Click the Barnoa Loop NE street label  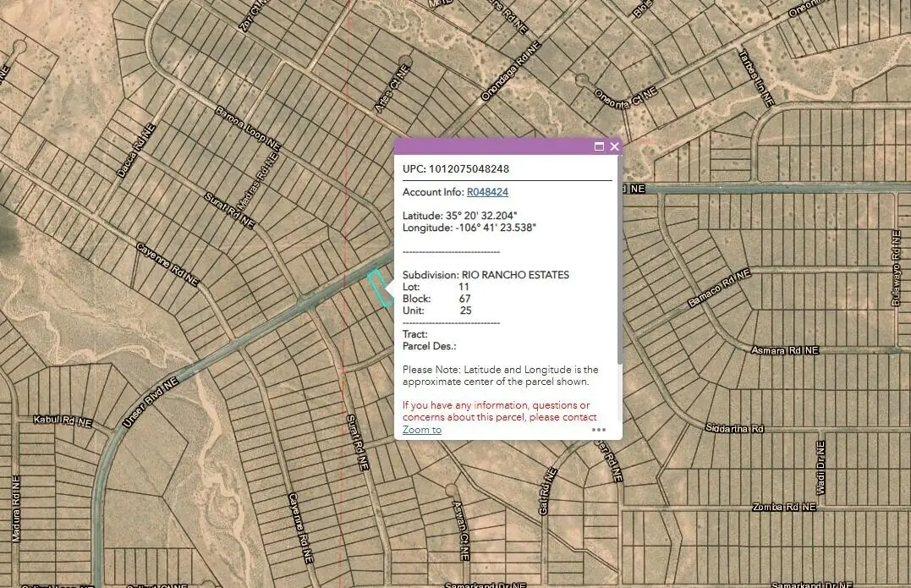click(x=248, y=129)
